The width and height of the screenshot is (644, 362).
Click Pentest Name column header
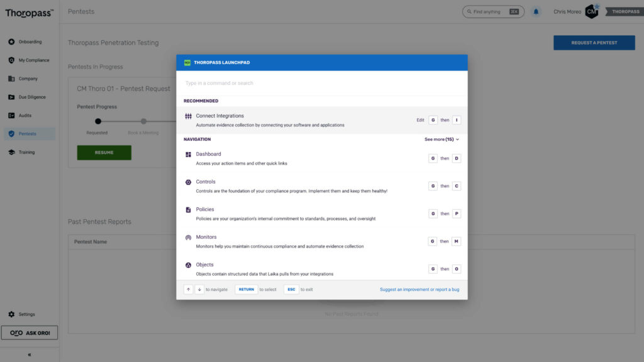click(x=91, y=242)
